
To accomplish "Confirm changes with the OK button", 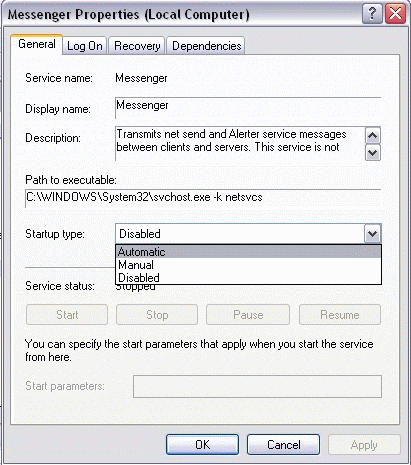I will (x=202, y=444).
